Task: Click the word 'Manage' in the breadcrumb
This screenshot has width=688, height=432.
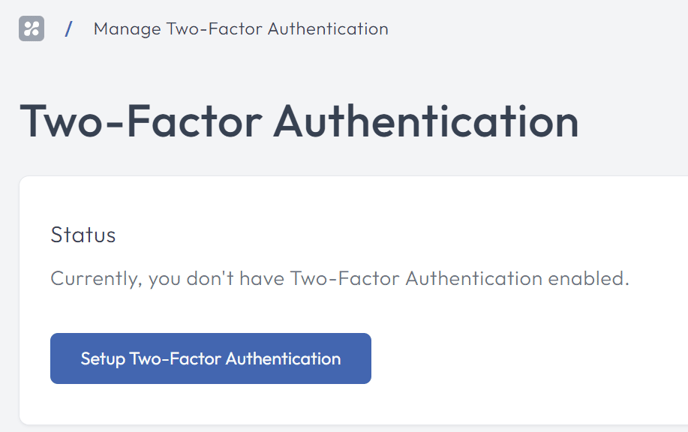Action: [x=127, y=29]
